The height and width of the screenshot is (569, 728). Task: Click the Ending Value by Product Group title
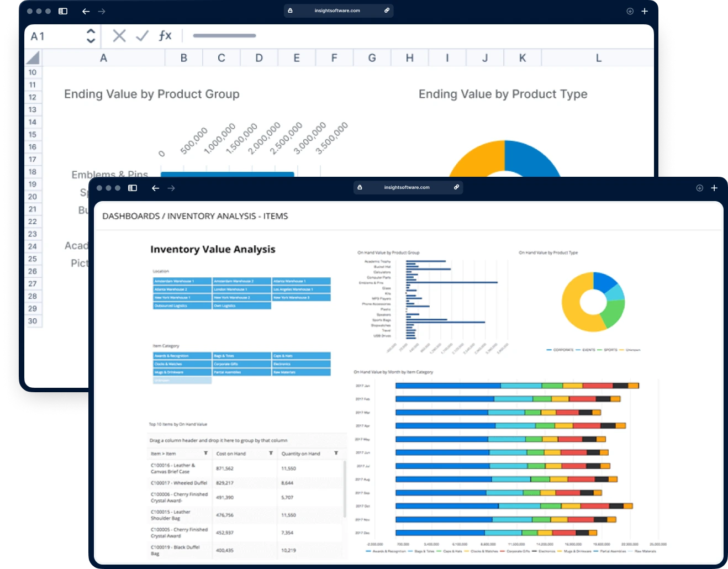coord(152,94)
